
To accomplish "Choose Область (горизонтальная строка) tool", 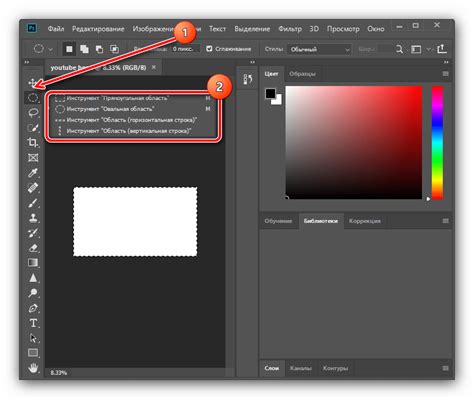I will 133,120.
